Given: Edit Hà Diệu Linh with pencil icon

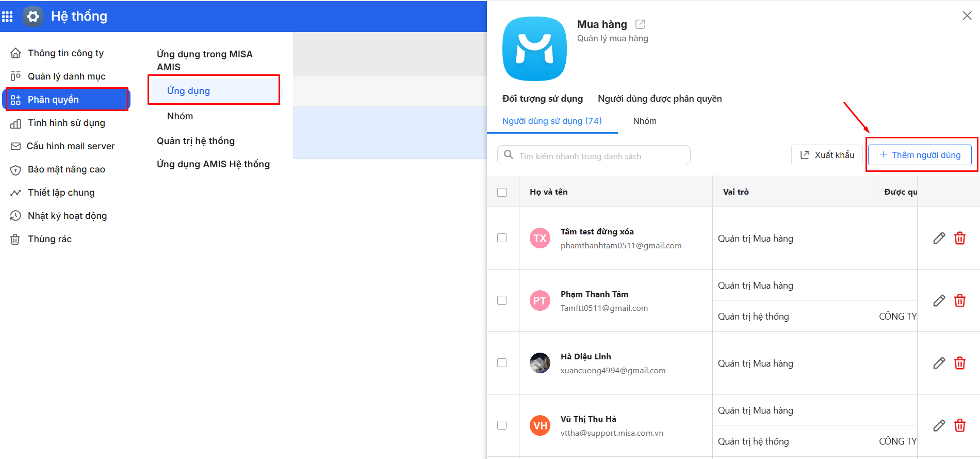Looking at the screenshot, I should [x=939, y=363].
